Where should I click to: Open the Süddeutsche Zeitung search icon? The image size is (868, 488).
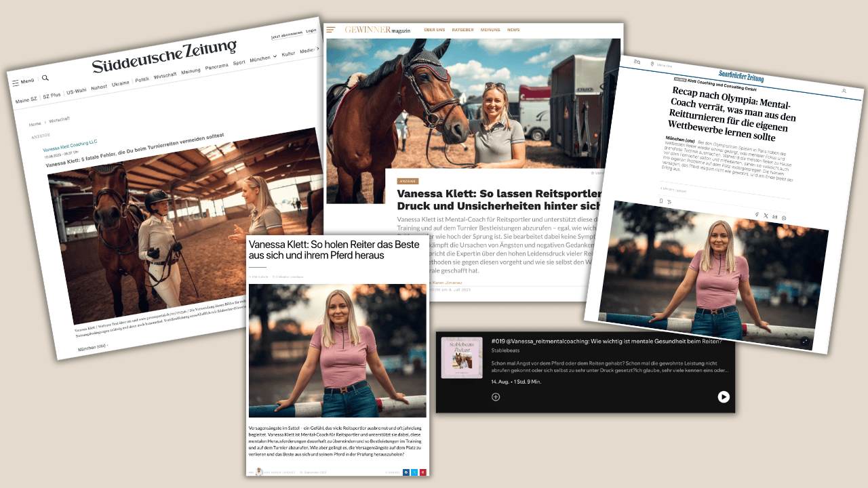(45, 78)
